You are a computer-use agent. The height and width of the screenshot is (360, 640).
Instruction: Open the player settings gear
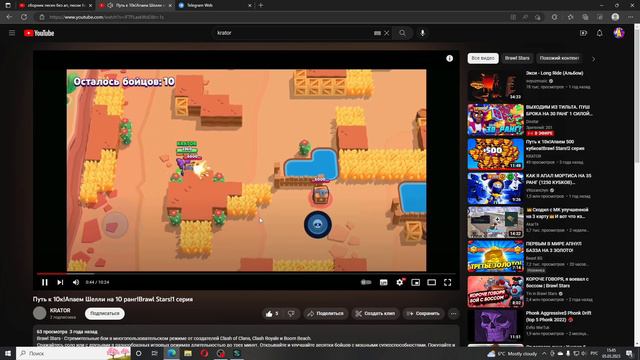(400, 282)
